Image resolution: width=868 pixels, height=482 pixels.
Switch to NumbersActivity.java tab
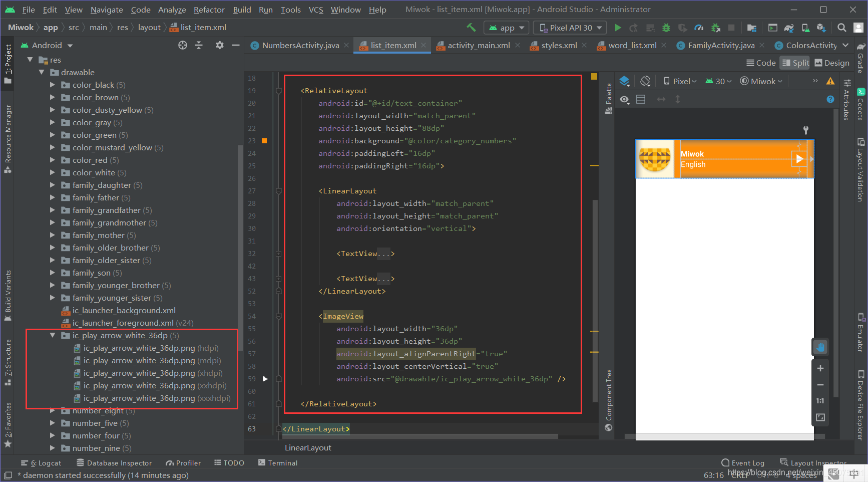pyautogui.click(x=300, y=45)
